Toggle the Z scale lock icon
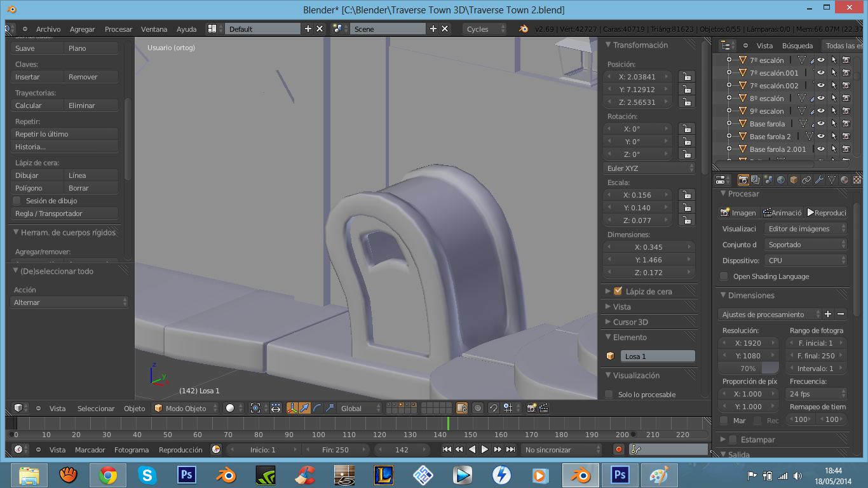868x488 pixels. (686, 220)
